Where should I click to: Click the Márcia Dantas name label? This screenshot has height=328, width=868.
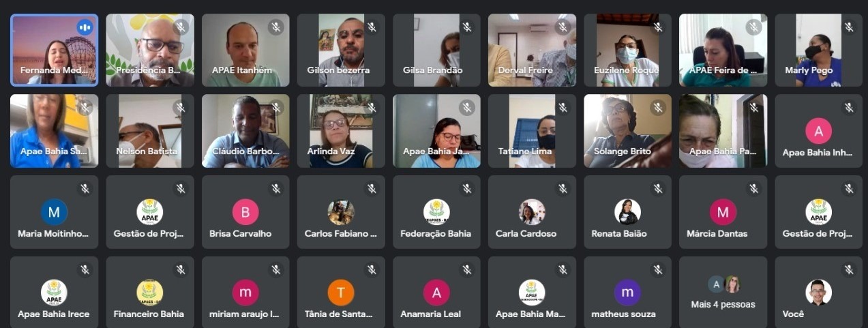coord(723,233)
